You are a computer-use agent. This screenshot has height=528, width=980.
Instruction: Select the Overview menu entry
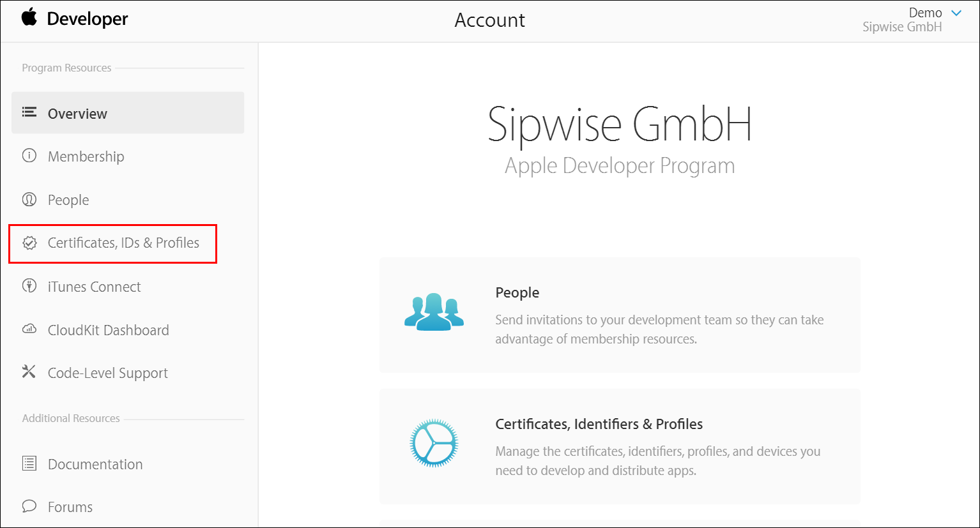(77, 113)
